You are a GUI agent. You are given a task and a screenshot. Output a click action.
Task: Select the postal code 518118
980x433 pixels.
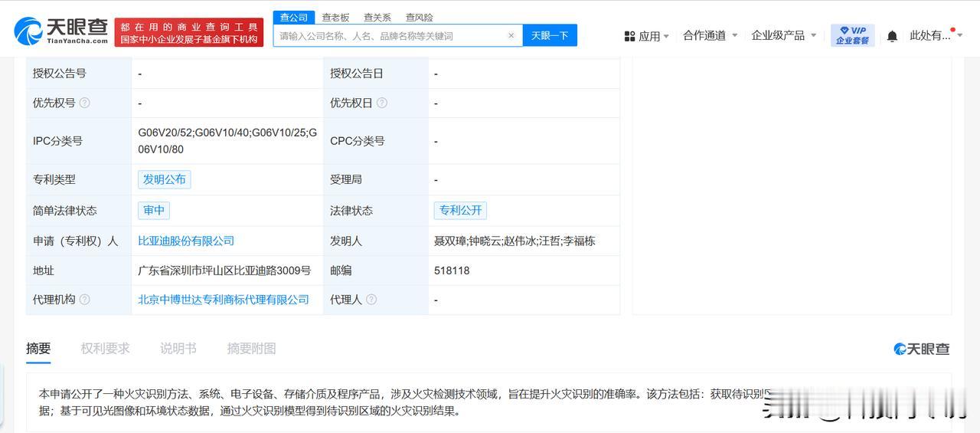coord(452,271)
